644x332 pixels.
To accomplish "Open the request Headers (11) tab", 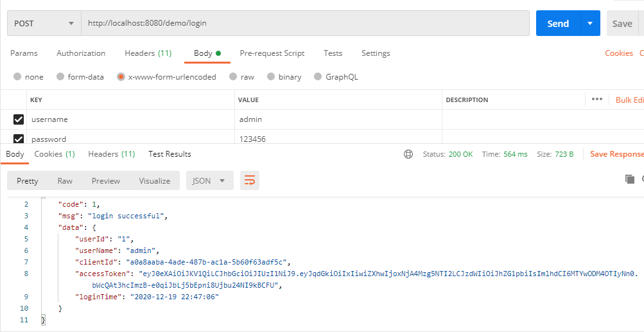I will point(148,53).
